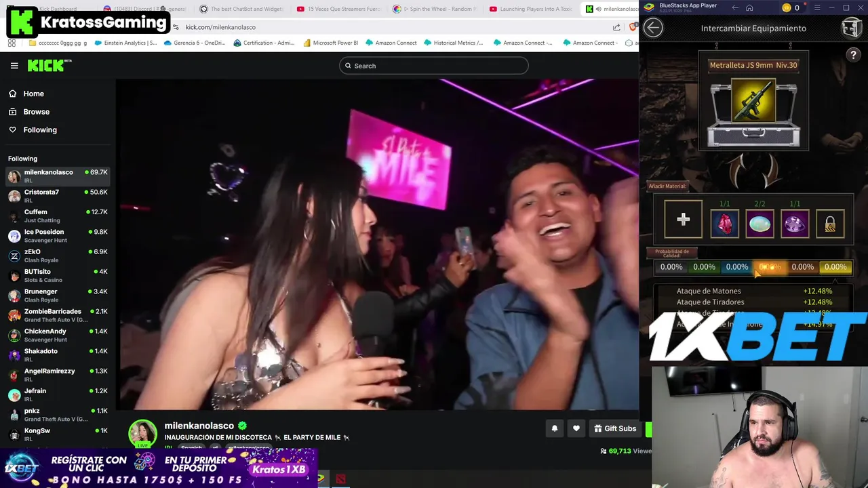Screen dimensions: 868x488
Task: Switch to the Discord browser tab
Action: [x=144, y=9]
